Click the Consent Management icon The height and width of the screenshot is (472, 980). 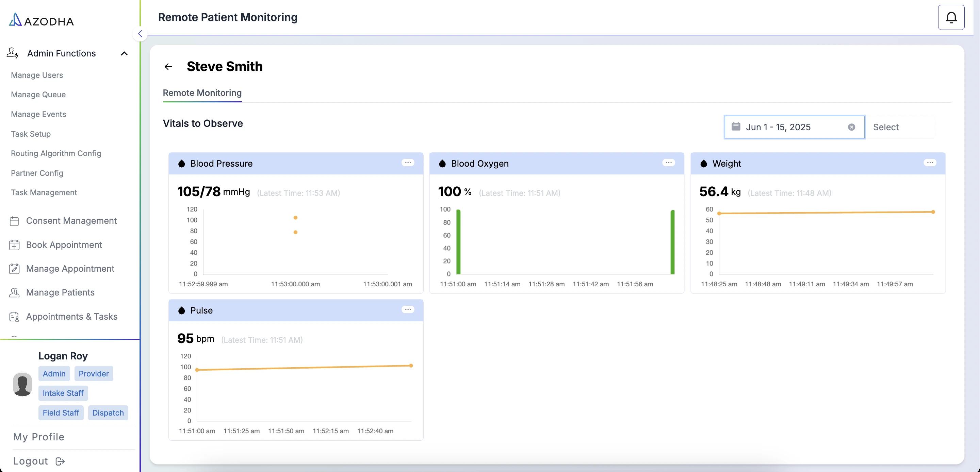[x=14, y=221]
